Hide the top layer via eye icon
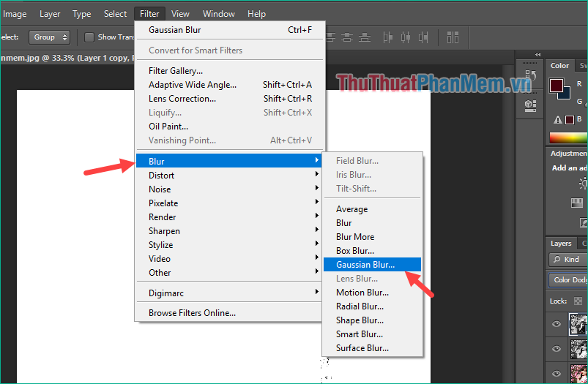Viewport: 588px width, 384px height. click(557, 324)
